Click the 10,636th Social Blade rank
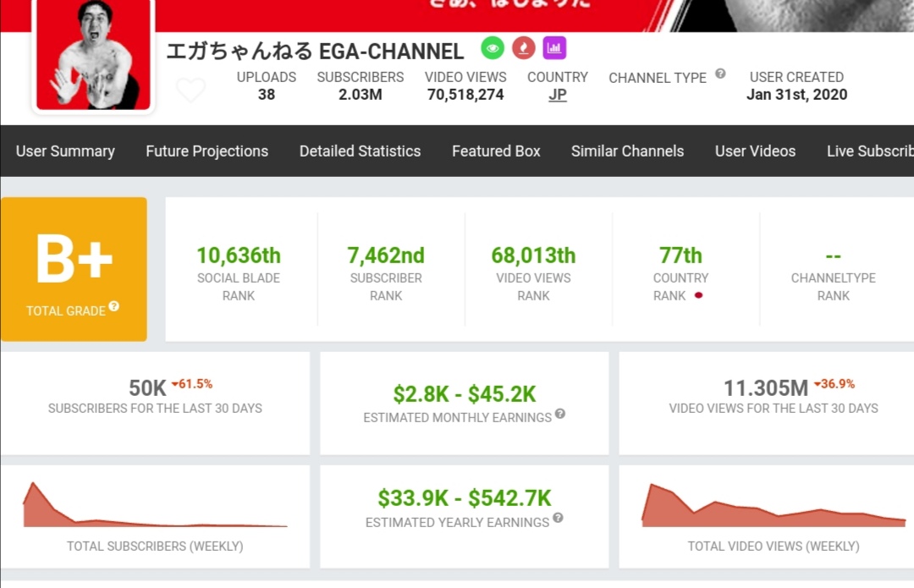 (x=239, y=256)
